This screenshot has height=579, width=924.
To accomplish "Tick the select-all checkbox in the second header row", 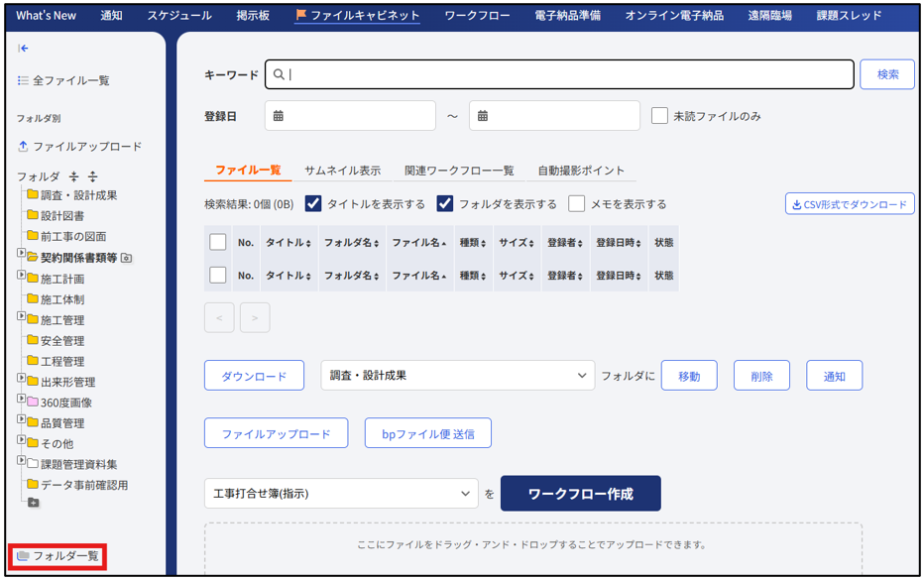I will (218, 275).
